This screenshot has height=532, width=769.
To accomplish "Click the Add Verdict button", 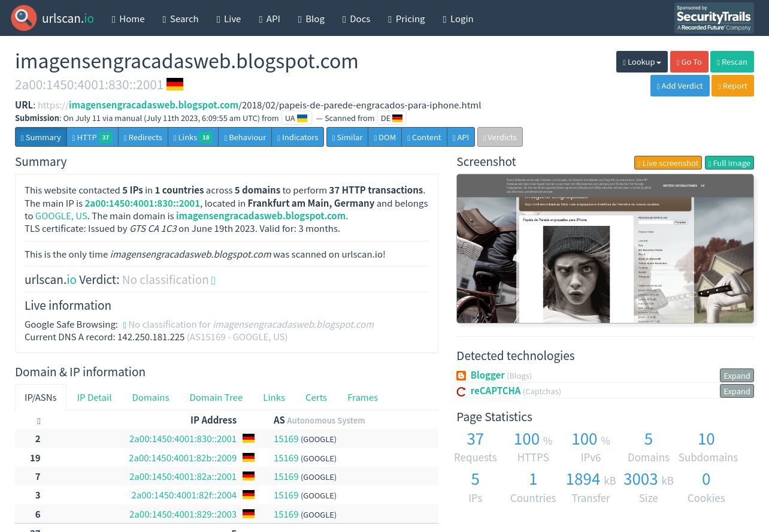I will (x=680, y=86).
